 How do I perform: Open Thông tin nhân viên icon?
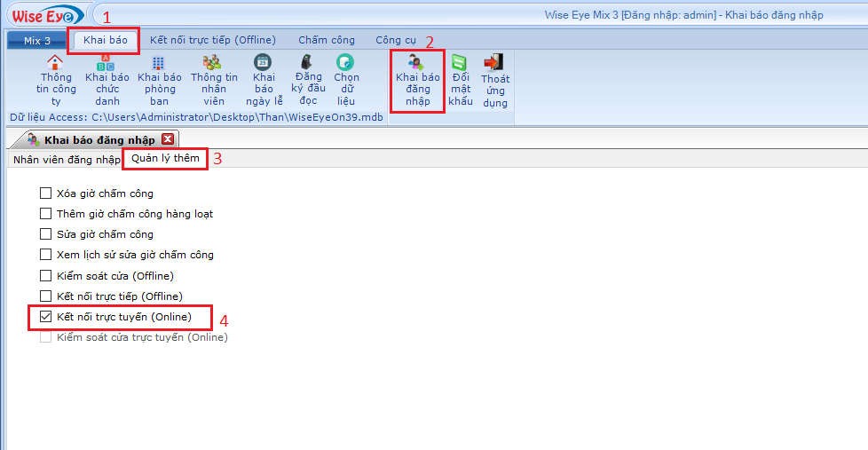[x=213, y=63]
